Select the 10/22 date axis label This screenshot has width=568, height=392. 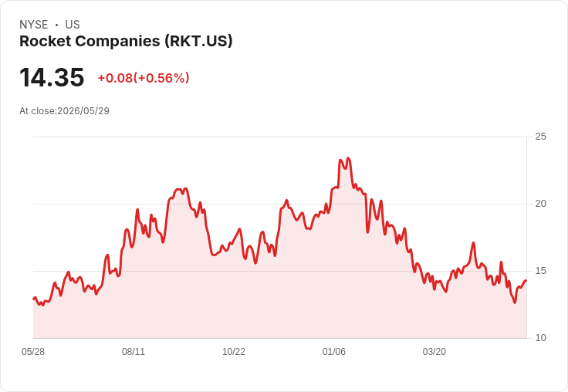tap(234, 352)
